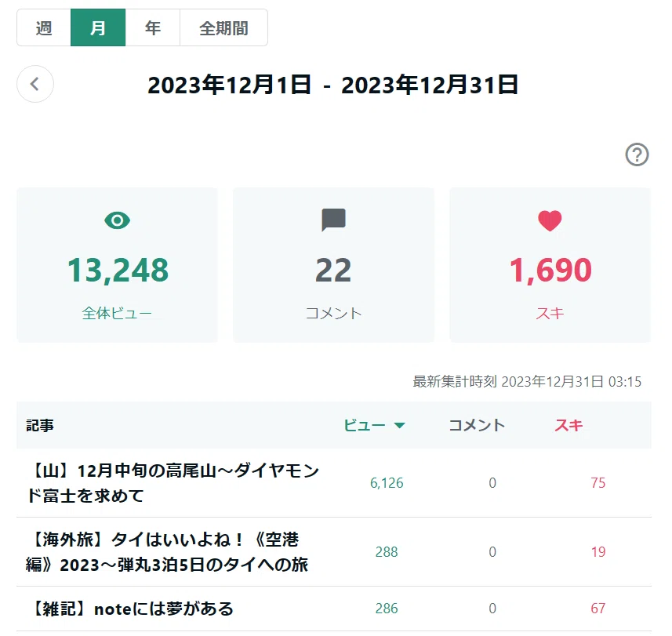Sort articles by コメント column header
Screen dimensions: 672x636
477,425
